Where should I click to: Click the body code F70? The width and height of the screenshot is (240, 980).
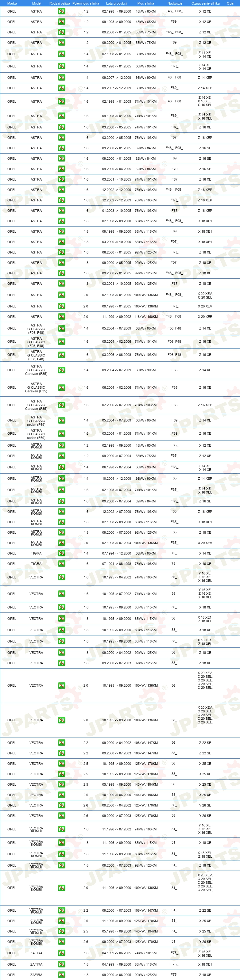tap(175, 169)
